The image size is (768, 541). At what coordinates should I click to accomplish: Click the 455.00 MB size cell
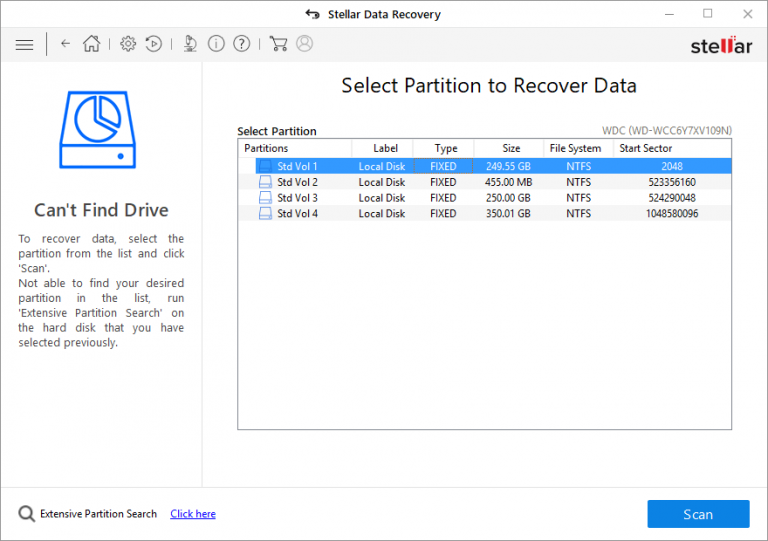(x=508, y=182)
